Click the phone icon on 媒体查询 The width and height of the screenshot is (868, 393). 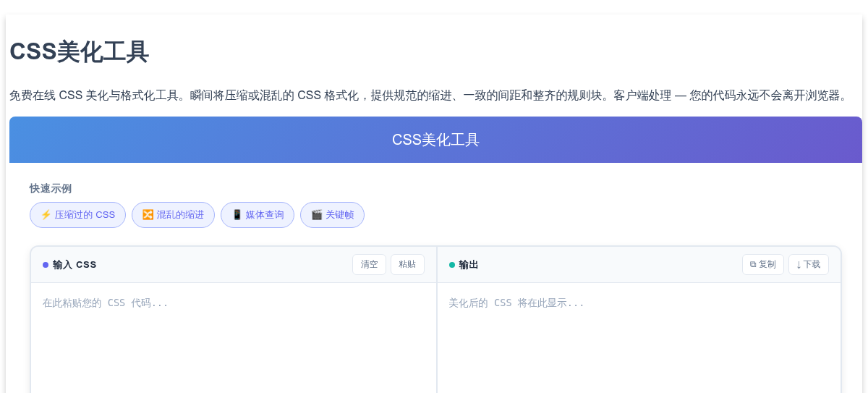(237, 215)
